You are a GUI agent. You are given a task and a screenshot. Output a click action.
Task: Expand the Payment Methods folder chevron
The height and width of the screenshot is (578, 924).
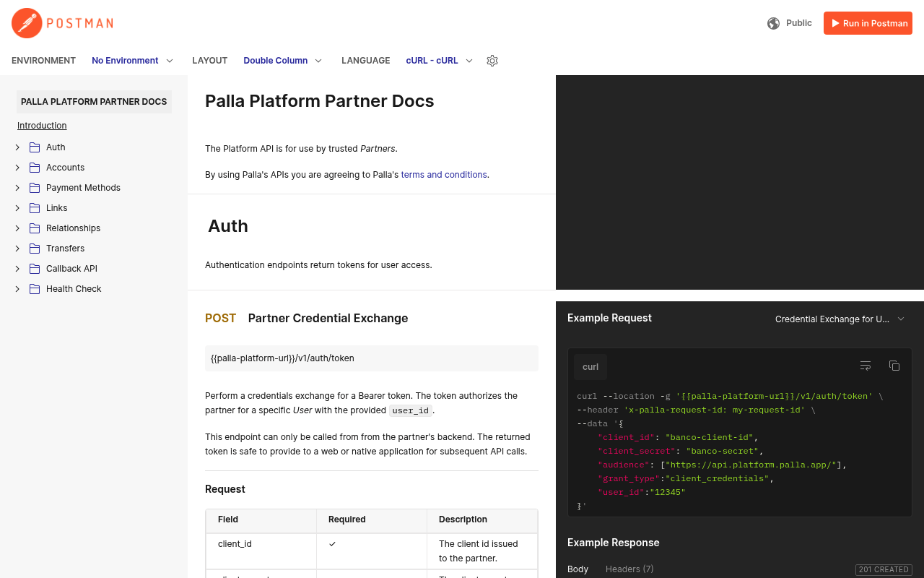pos(17,188)
